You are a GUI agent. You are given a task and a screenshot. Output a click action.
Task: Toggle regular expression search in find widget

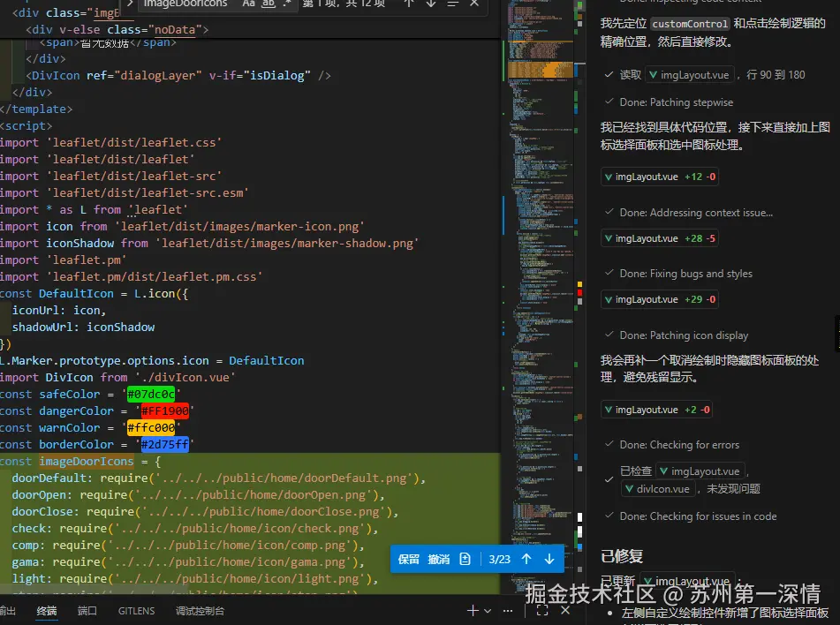point(288,4)
